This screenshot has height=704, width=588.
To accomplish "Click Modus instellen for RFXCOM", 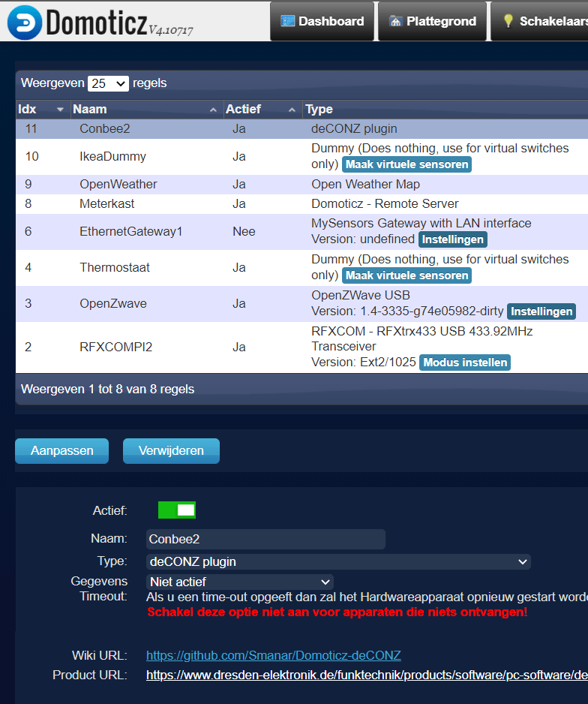I will [x=465, y=363].
